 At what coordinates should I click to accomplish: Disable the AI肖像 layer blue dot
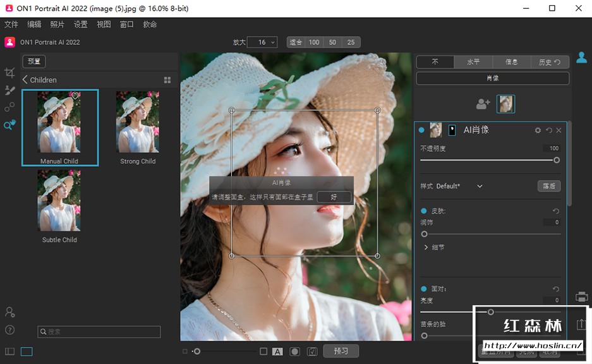coord(421,130)
